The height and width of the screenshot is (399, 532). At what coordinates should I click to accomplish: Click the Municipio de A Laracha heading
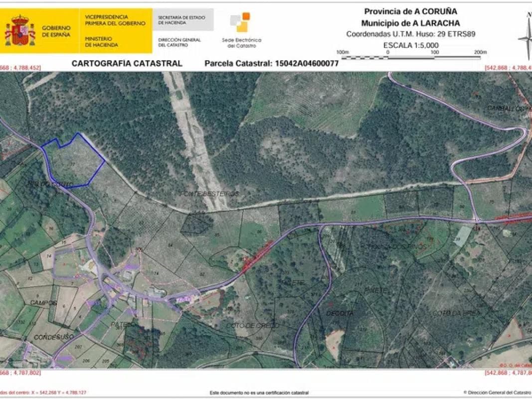point(410,23)
